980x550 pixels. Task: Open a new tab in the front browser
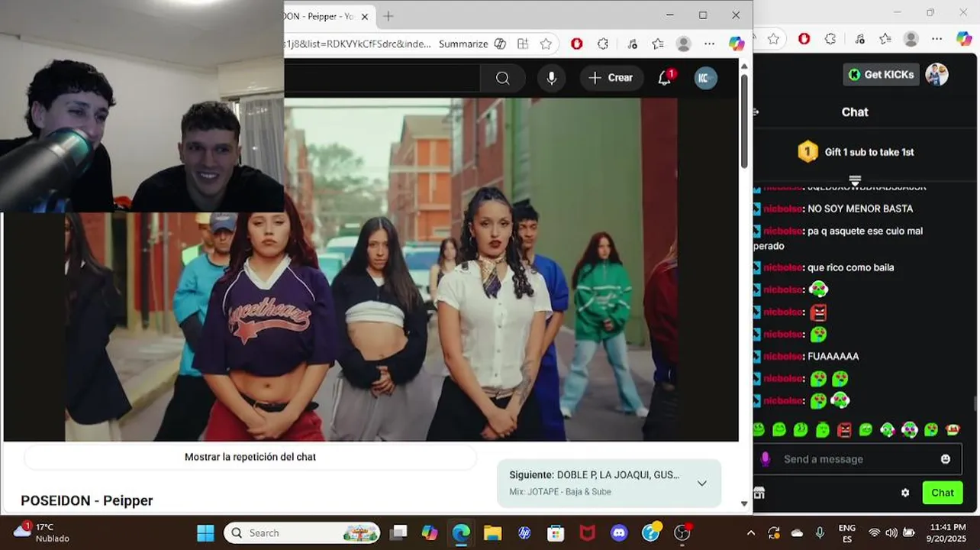[x=388, y=16]
